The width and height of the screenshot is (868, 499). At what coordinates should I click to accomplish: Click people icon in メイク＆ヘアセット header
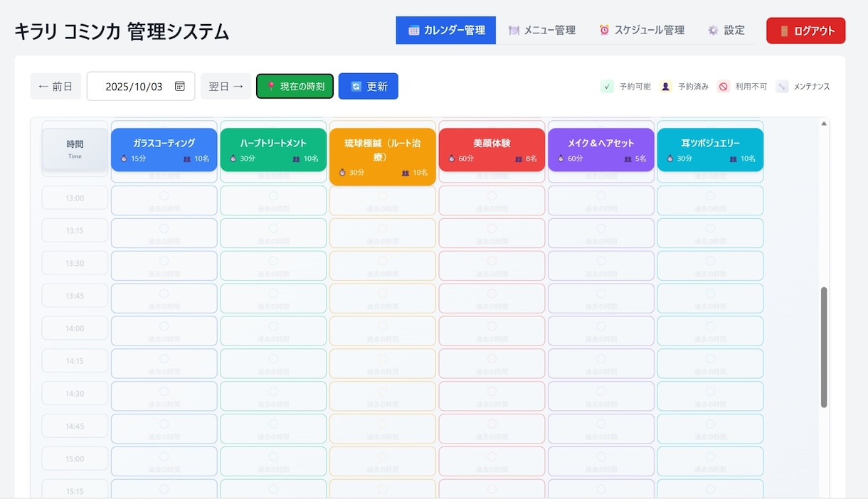pyautogui.click(x=628, y=159)
